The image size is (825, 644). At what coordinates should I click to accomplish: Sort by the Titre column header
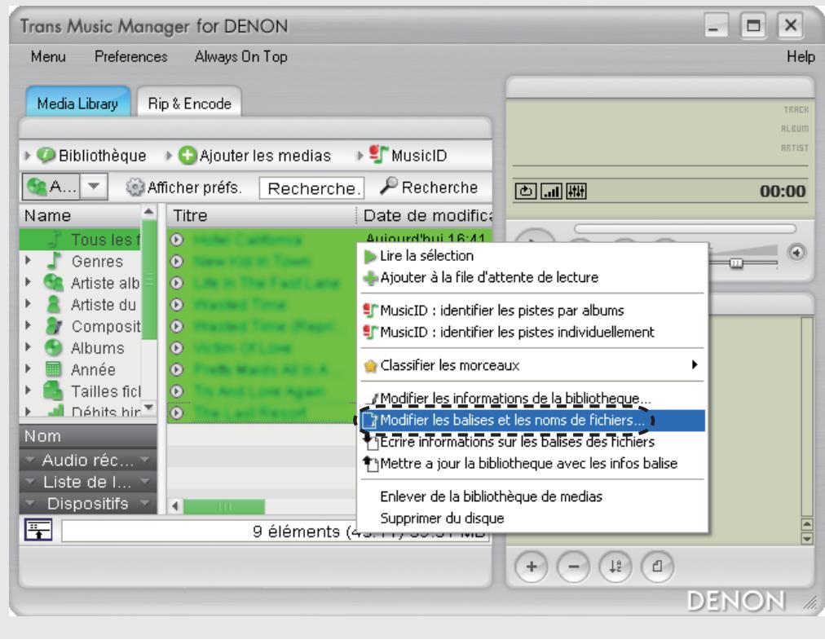click(262, 216)
